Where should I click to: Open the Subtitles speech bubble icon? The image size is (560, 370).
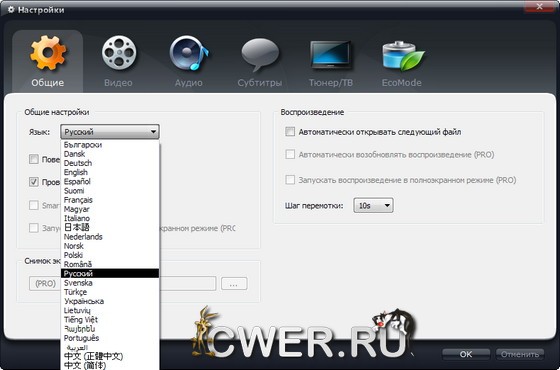tap(260, 54)
